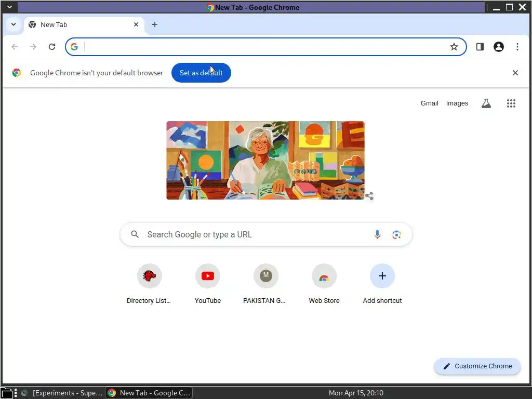Open the Images link
This screenshot has height=399, width=532.
point(457,103)
